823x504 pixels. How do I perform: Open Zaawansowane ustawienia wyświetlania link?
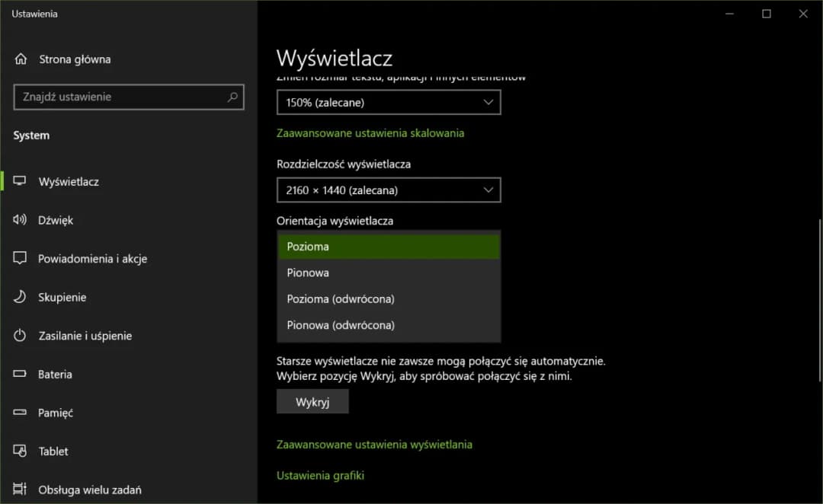coord(374,444)
